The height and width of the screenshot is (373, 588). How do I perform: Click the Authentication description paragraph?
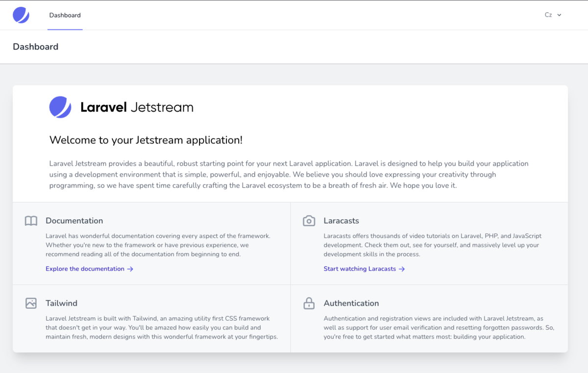click(439, 327)
